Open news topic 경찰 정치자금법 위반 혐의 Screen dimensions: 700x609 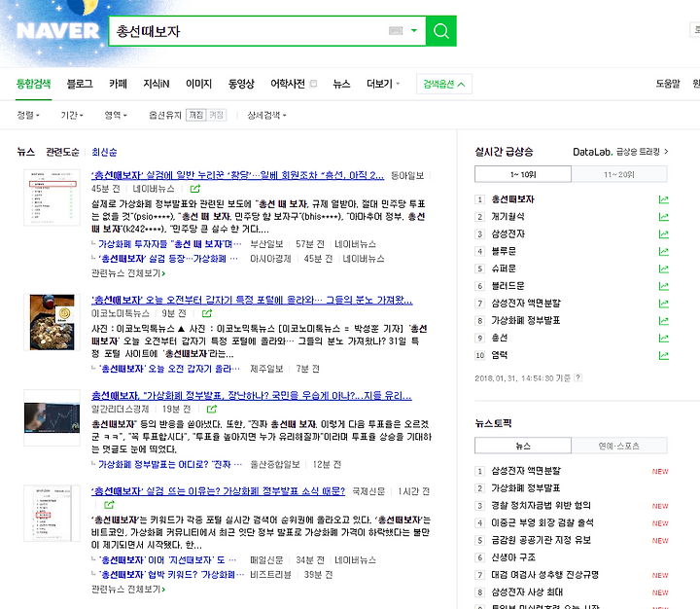(541, 505)
